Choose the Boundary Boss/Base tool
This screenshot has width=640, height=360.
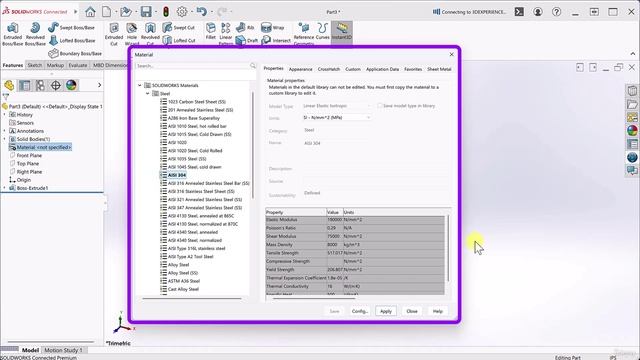(x=75, y=53)
